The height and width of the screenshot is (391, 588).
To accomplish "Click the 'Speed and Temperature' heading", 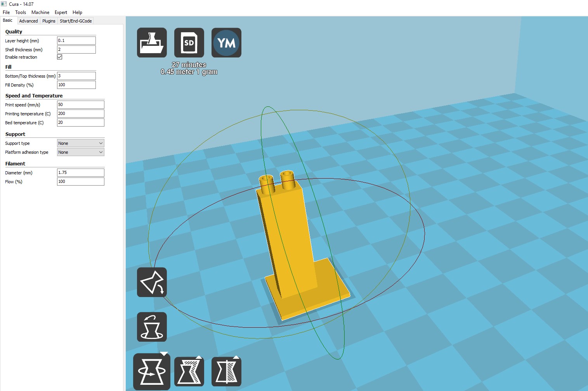I will [34, 96].
